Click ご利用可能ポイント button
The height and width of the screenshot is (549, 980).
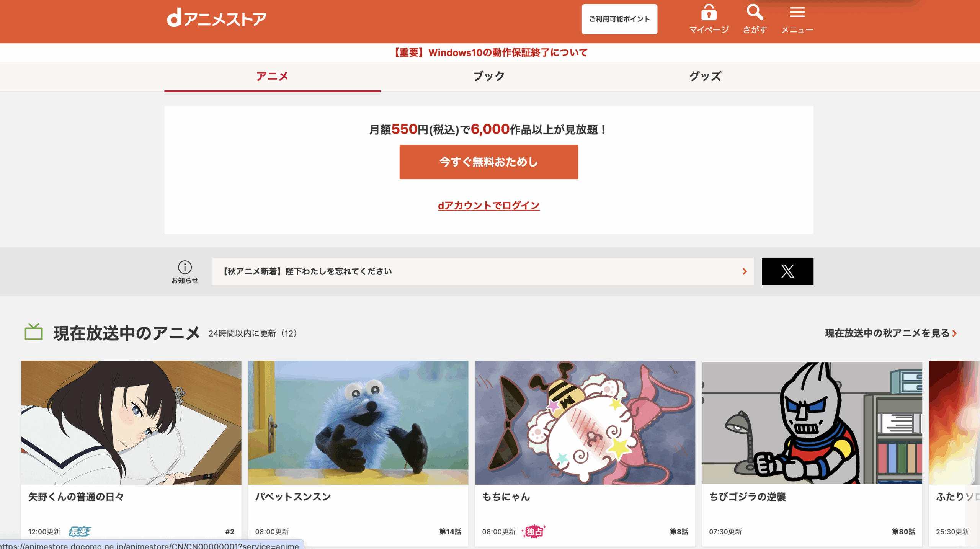pyautogui.click(x=619, y=19)
